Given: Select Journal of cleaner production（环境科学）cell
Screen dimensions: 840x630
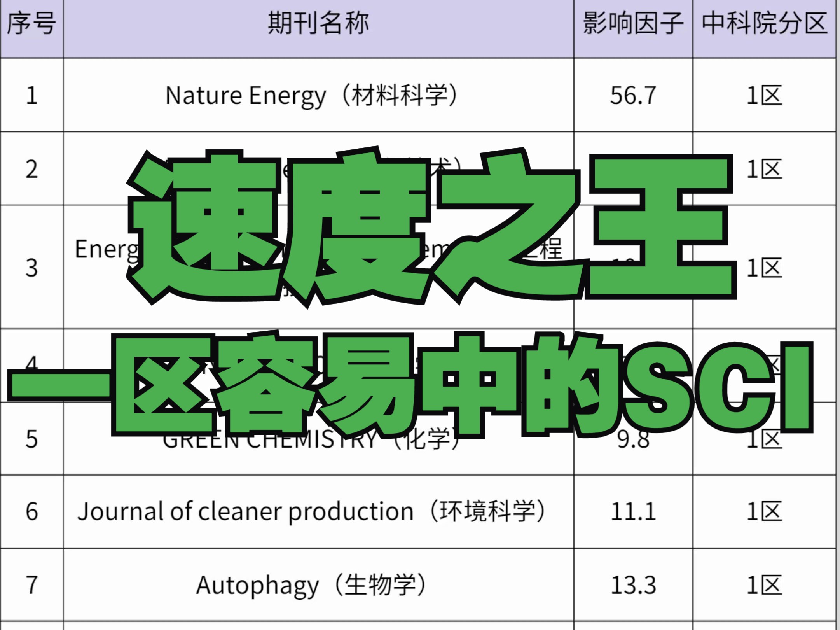Looking at the screenshot, I should tap(318, 511).
